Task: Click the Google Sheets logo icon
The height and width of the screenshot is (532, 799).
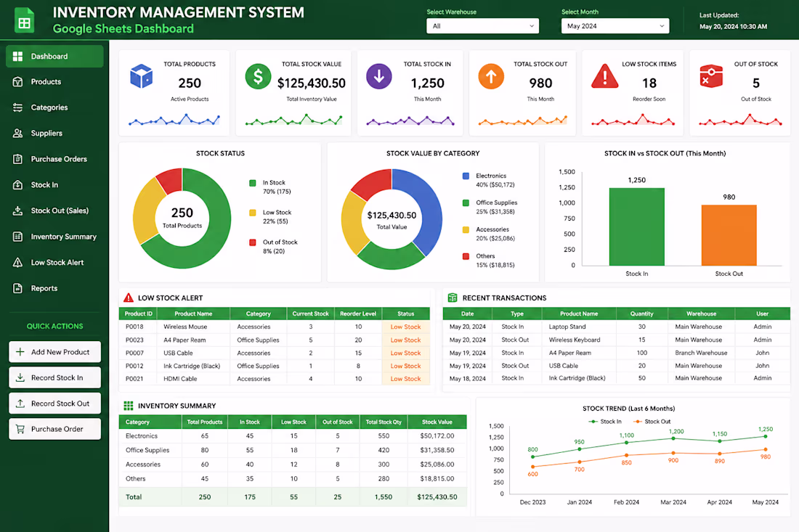Action: click(x=24, y=21)
